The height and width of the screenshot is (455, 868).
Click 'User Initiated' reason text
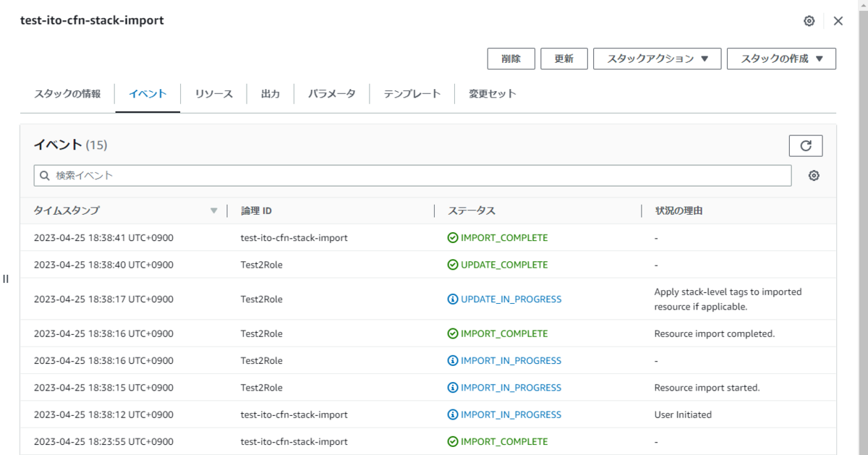coord(683,414)
